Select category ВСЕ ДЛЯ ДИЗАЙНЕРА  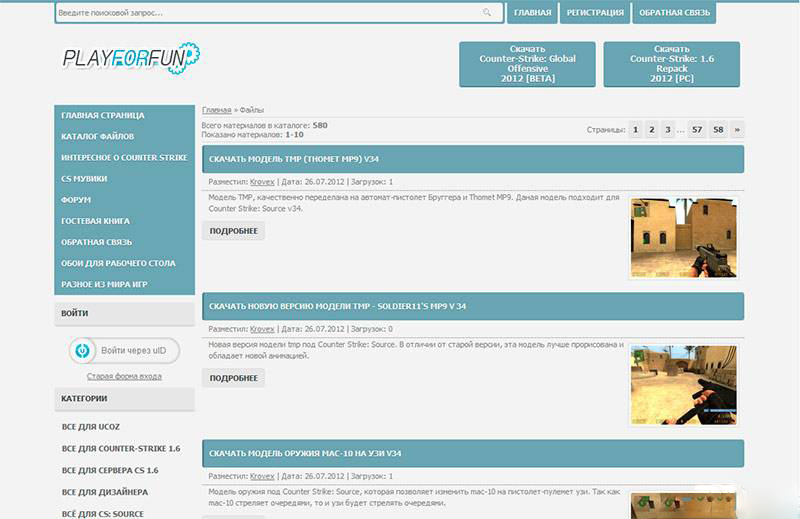click(x=105, y=492)
